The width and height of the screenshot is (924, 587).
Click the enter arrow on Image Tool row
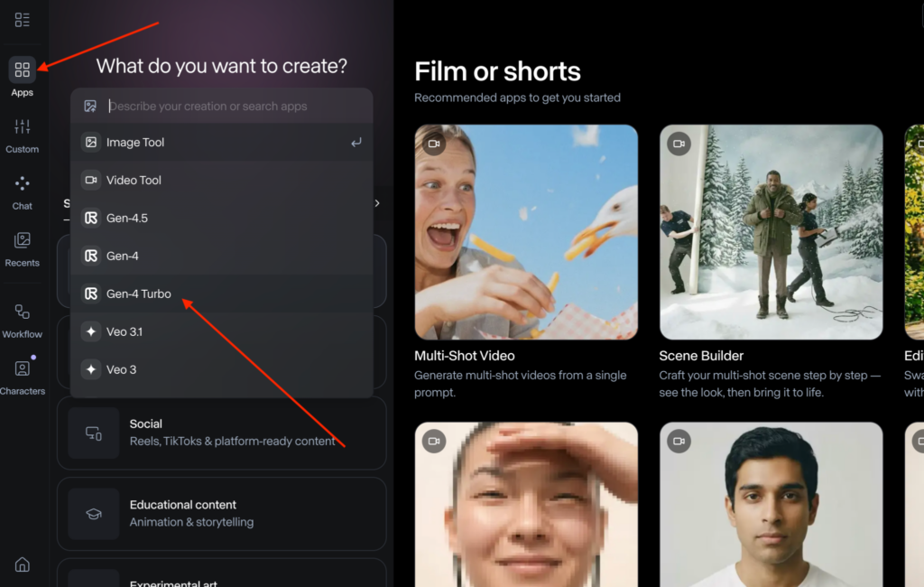coord(356,143)
